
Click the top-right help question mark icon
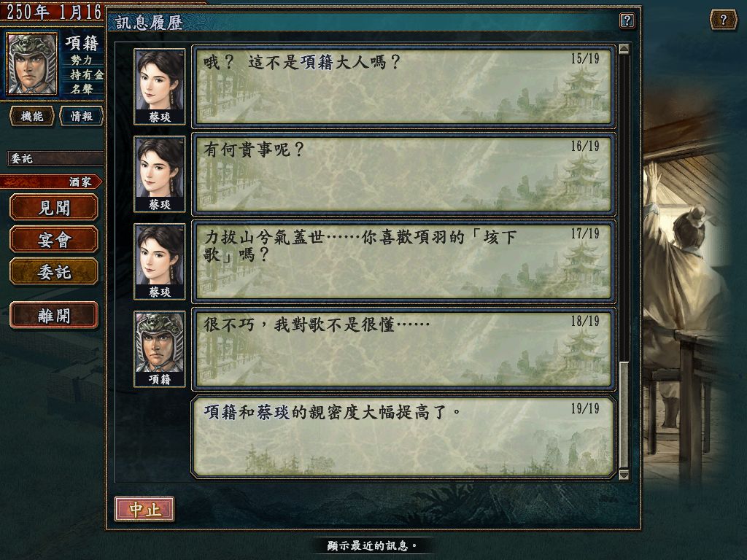(x=723, y=20)
